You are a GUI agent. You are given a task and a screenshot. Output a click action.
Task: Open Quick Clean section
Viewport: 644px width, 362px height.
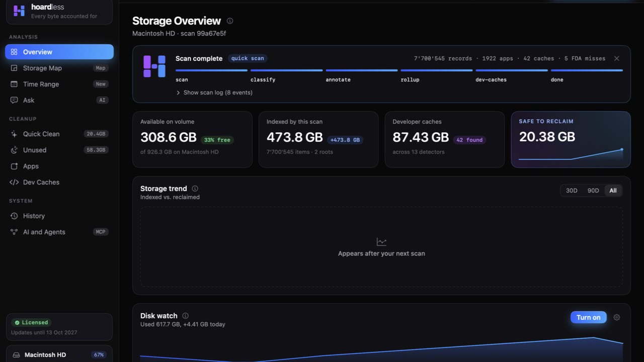pyautogui.click(x=59, y=134)
